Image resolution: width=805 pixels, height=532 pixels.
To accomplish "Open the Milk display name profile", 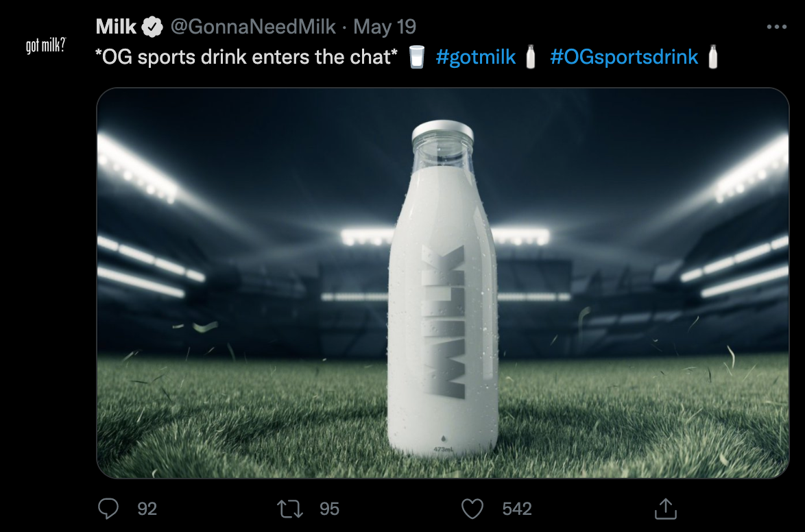I will click(x=116, y=27).
